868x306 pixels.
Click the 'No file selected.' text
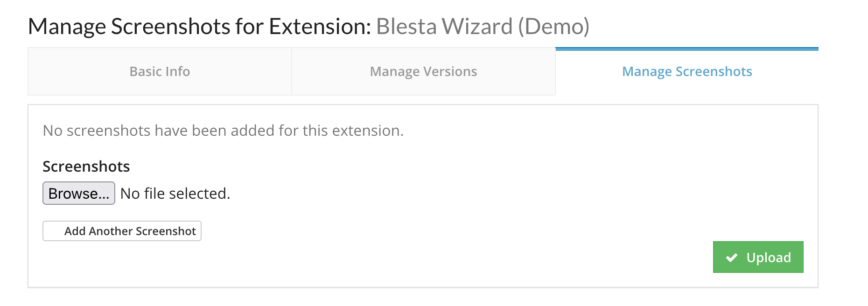pyautogui.click(x=175, y=194)
